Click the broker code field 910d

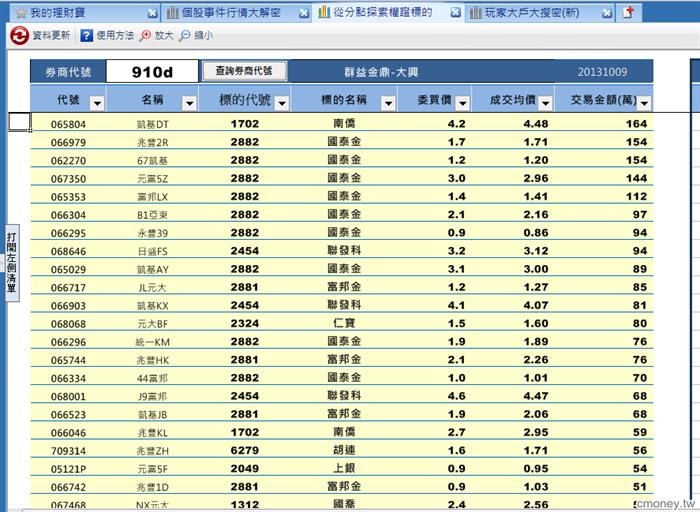point(152,71)
